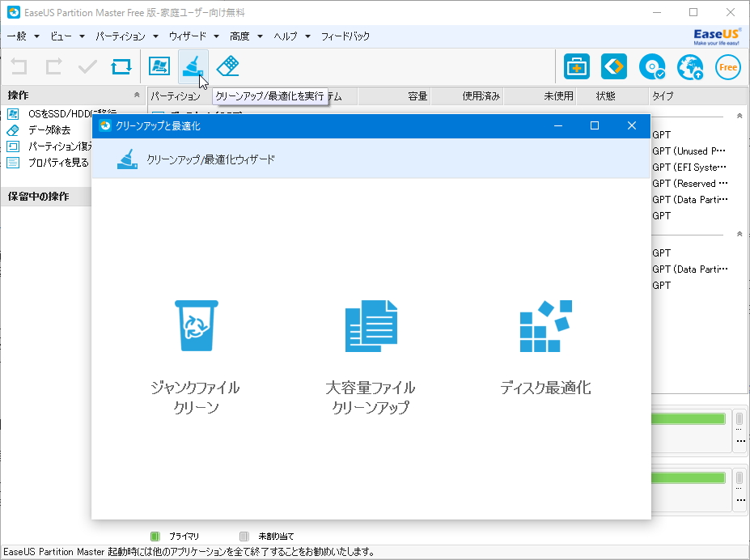Collapse the 操作 panel with its chevron
750x560 pixels.
click(x=138, y=95)
